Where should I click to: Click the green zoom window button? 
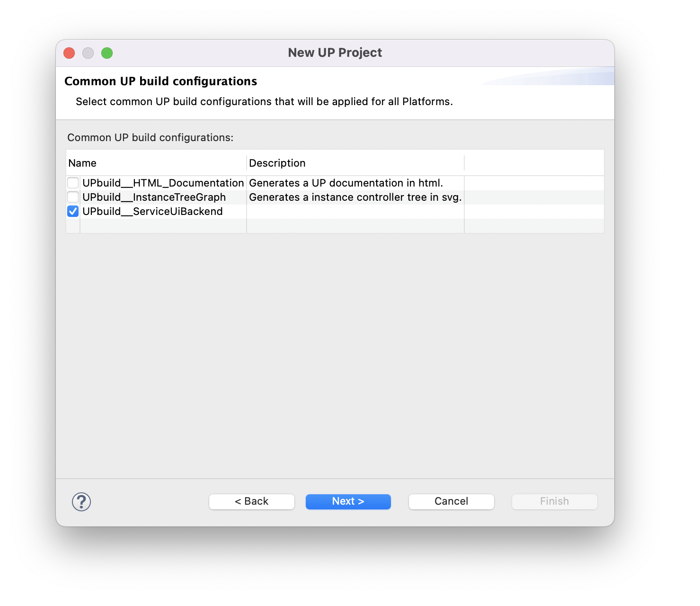coord(107,53)
